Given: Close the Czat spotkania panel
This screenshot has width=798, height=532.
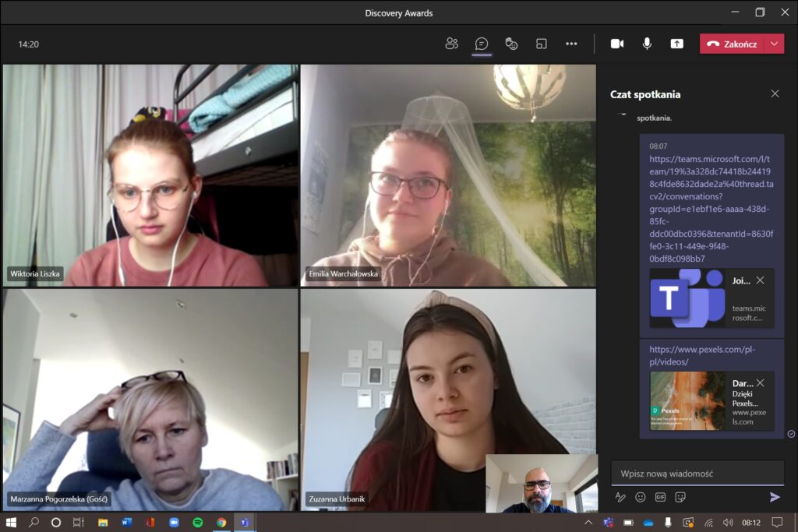Looking at the screenshot, I should pyautogui.click(x=775, y=94).
